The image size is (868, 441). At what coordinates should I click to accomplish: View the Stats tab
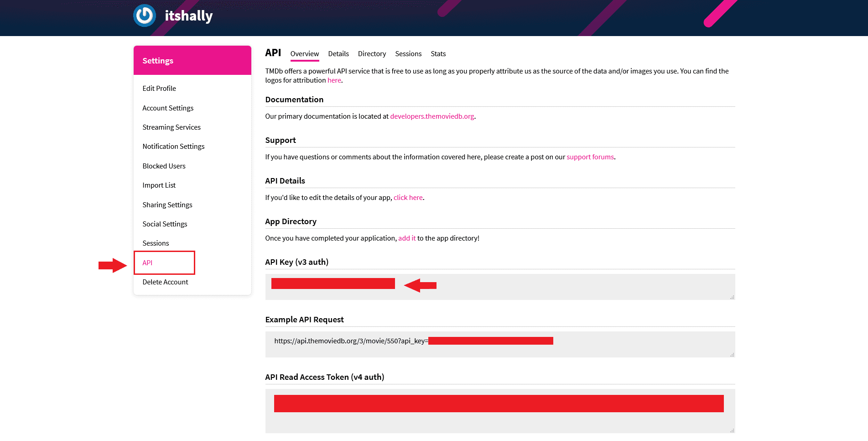click(x=438, y=54)
